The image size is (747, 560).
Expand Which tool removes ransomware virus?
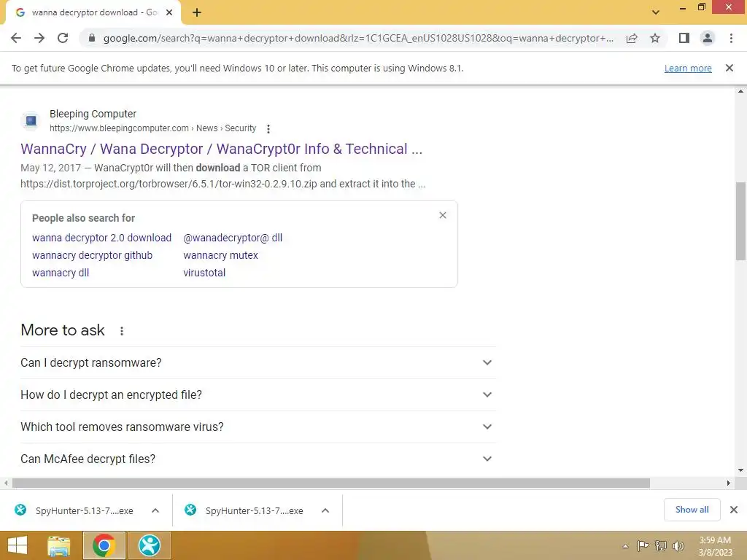tap(258, 427)
